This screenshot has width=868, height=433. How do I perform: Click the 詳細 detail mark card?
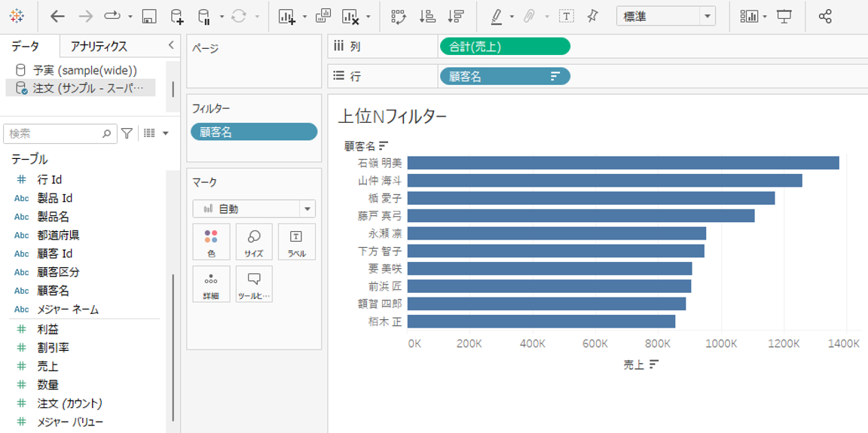pos(211,284)
